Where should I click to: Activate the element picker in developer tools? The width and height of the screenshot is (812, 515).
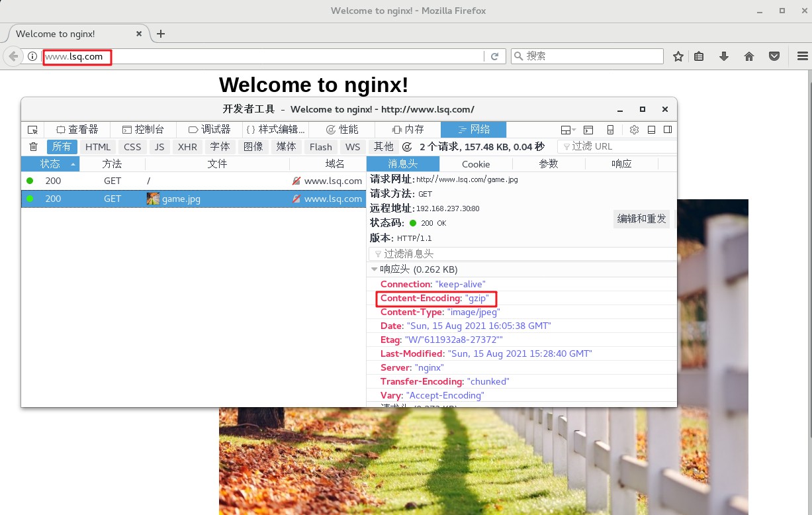click(x=32, y=130)
